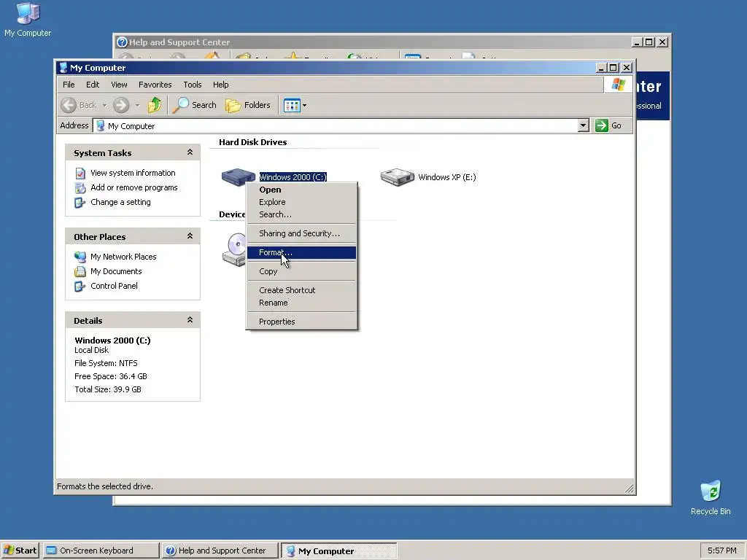Click My Documents folder icon
This screenshot has width=747, height=560.
coord(80,271)
